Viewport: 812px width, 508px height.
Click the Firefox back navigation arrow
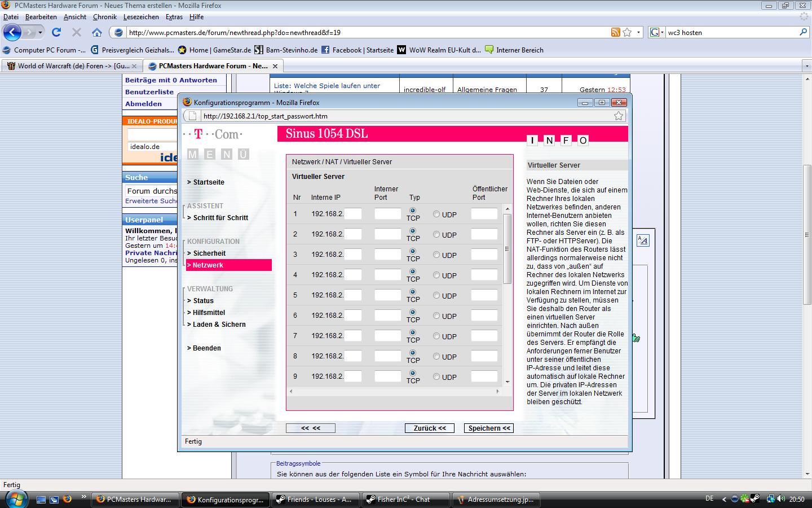pyautogui.click(x=12, y=32)
